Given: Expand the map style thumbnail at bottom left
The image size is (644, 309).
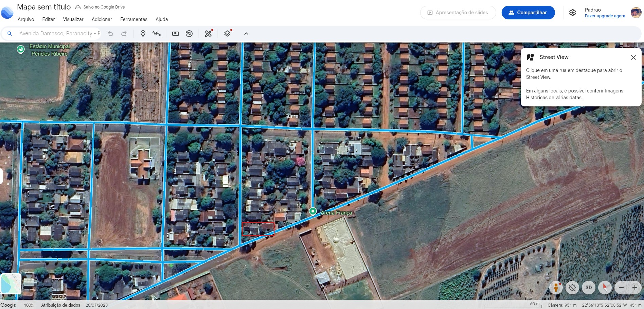Looking at the screenshot, I should click(x=11, y=284).
